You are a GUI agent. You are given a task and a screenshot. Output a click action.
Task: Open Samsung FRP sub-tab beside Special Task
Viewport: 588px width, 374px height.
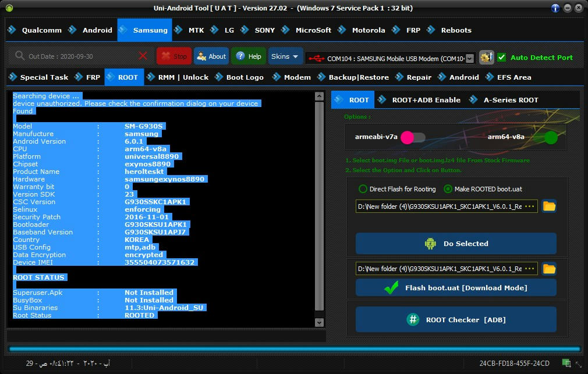[87, 77]
